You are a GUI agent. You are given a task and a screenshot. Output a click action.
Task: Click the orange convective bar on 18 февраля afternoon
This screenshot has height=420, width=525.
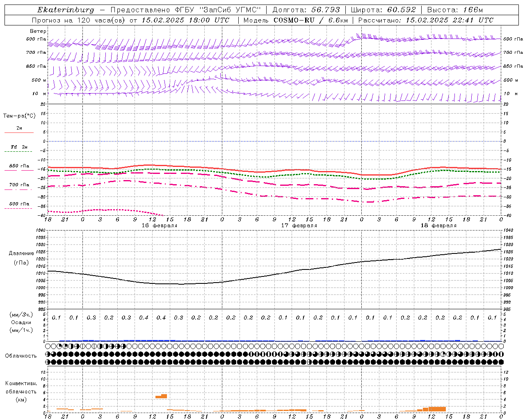click(x=437, y=409)
